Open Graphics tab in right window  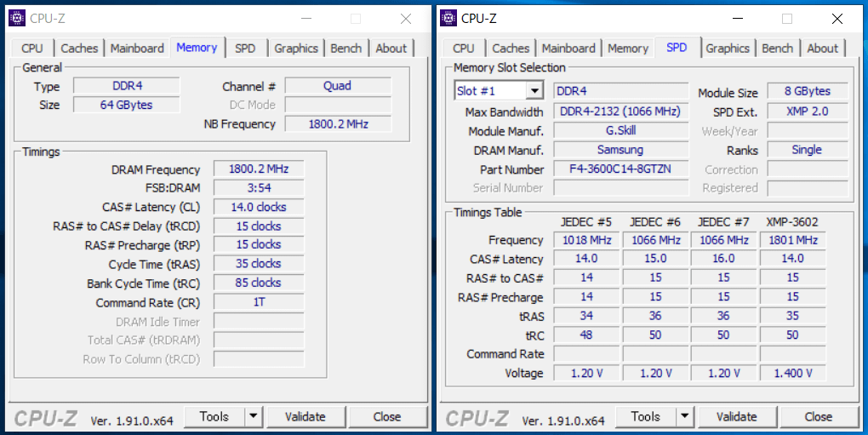(x=728, y=49)
